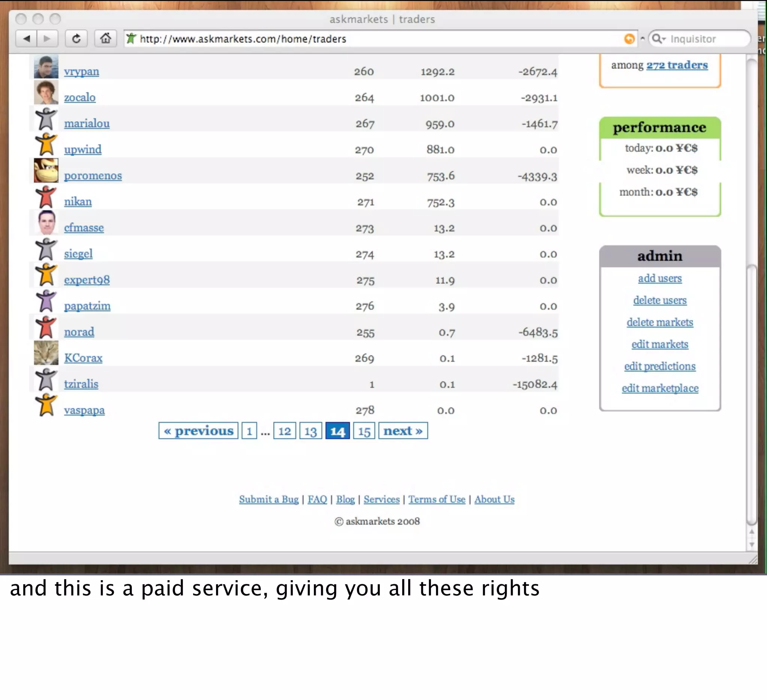Reload the page with the refresh icon
The image size is (767, 700).
tap(76, 39)
